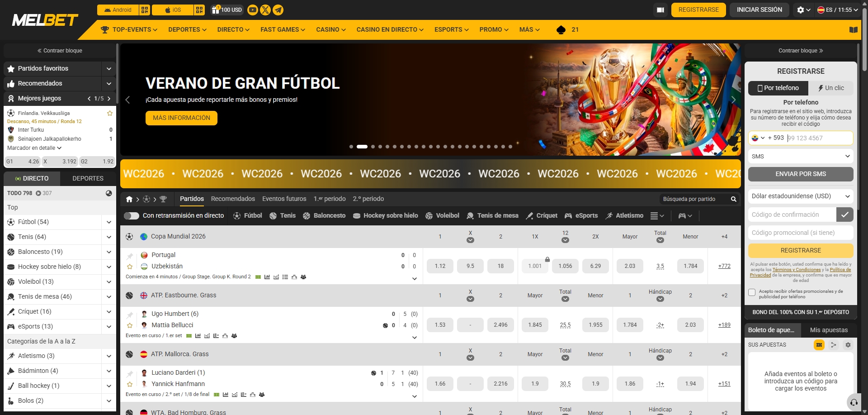
Task: Favorite the Finlandia Veikkausliiga match star
Action: click(x=110, y=113)
